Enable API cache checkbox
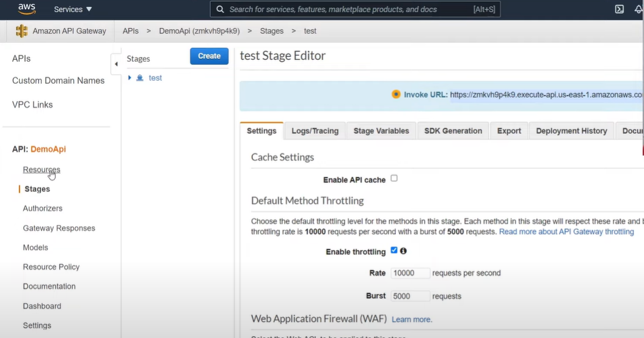Screen dimensions: 644x338 click(394, 178)
